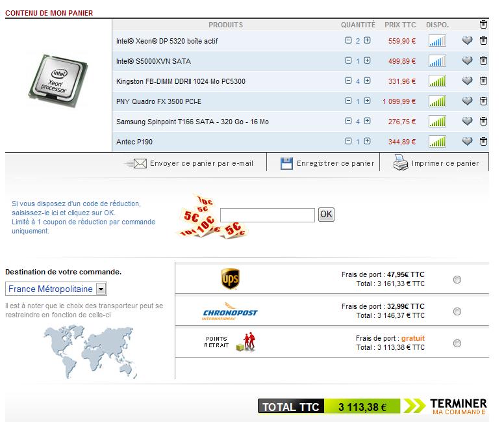Click Imprimer ce panier
This screenshot has height=422, width=504.
point(445,163)
